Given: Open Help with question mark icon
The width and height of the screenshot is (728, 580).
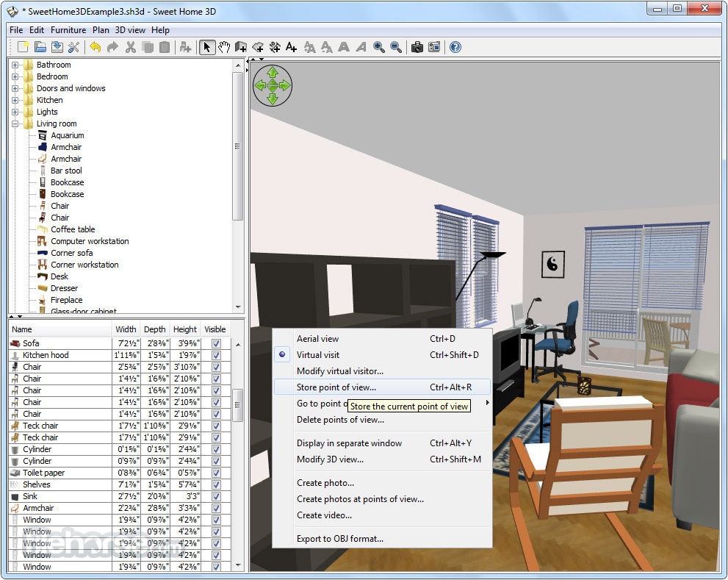Looking at the screenshot, I should pyautogui.click(x=455, y=47).
